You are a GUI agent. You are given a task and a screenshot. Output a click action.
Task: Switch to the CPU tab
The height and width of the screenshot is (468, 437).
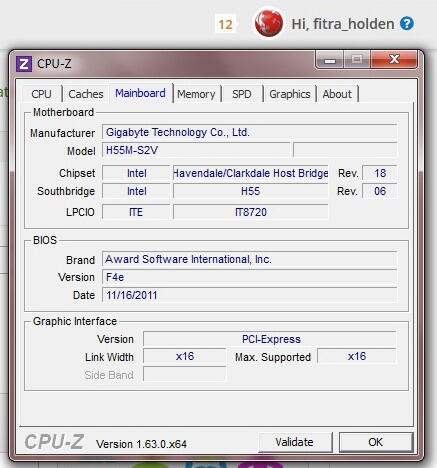pos(41,94)
